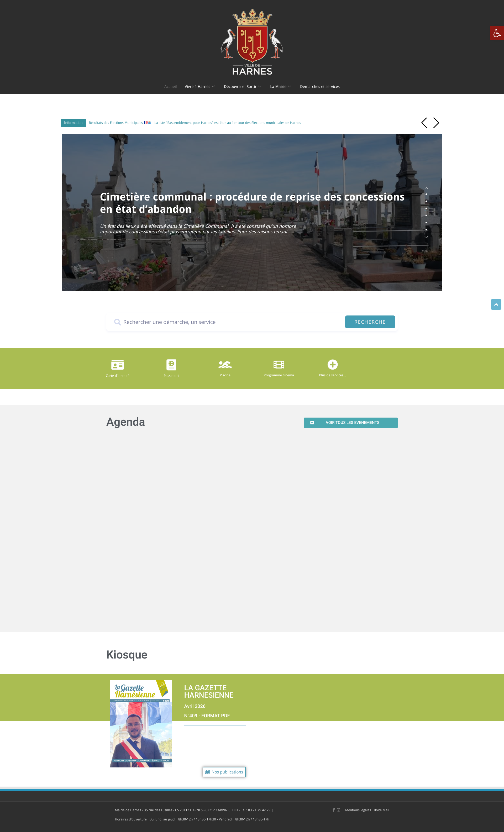This screenshot has height=832, width=504.
Task: Open Démarches et services menu item
Action: coord(319,86)
